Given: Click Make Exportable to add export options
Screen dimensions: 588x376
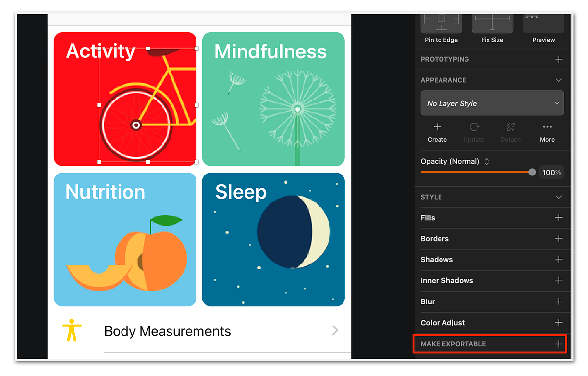Looking at the screenshot, I should 559,344.
